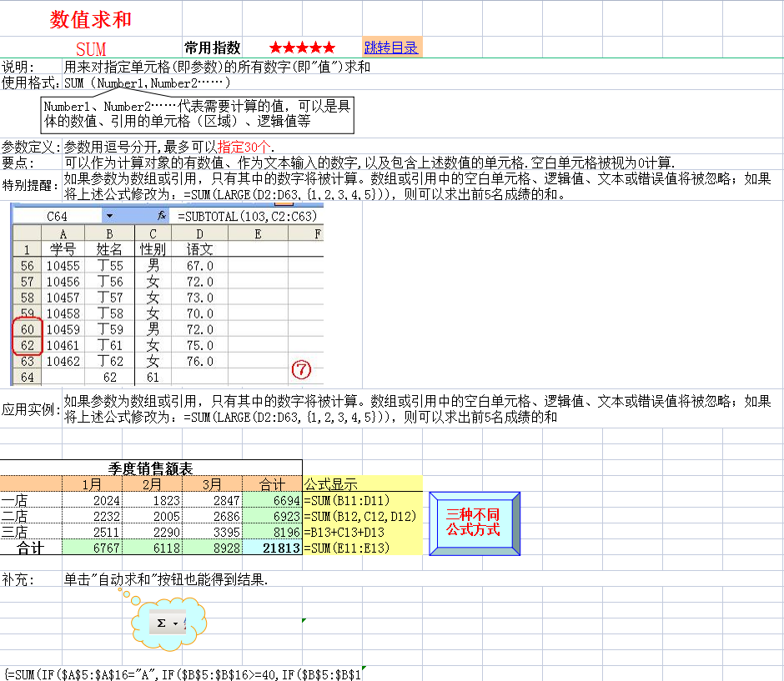This screenshot has width=784, height=681.
Task: Expand the Name Box cell reference list
Action: (x=108, y=214)
